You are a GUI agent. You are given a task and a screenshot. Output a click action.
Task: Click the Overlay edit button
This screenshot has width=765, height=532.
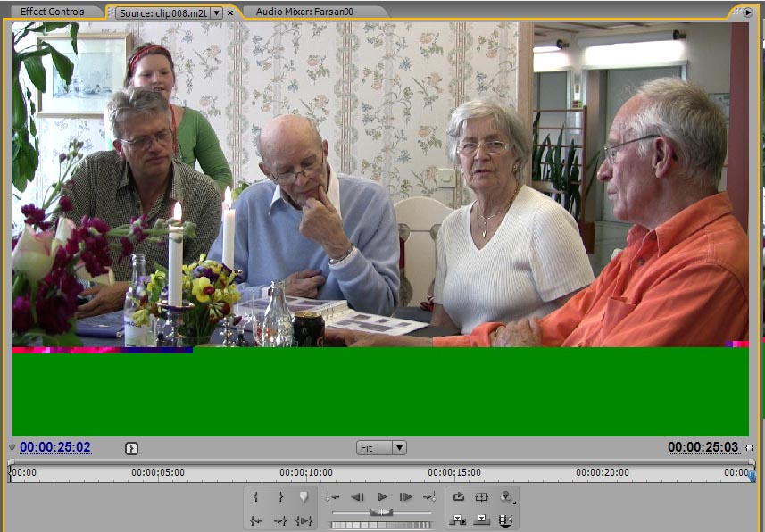coord(481,520)
